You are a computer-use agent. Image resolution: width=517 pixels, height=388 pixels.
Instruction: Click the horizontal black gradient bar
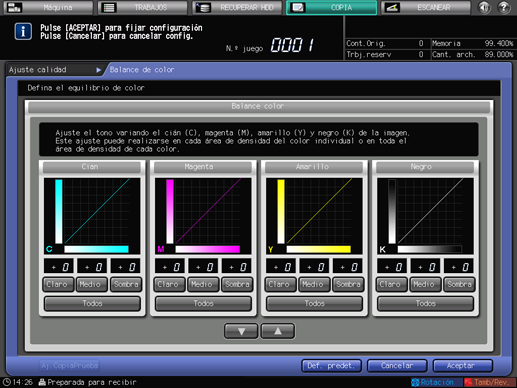430,249
